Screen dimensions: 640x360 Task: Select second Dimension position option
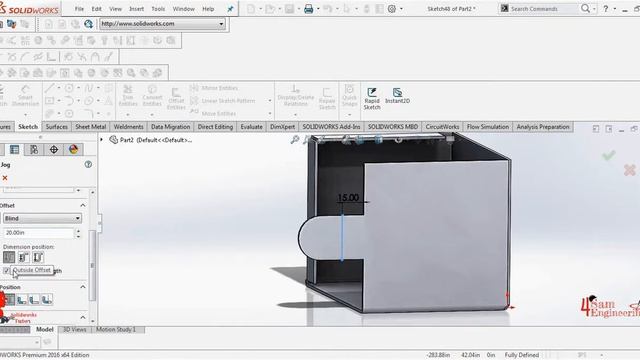[x=24, y=257]
